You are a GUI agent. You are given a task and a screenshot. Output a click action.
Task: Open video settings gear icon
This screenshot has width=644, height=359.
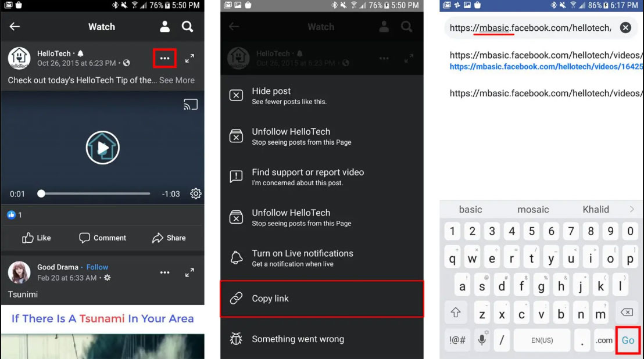(196, 193)
